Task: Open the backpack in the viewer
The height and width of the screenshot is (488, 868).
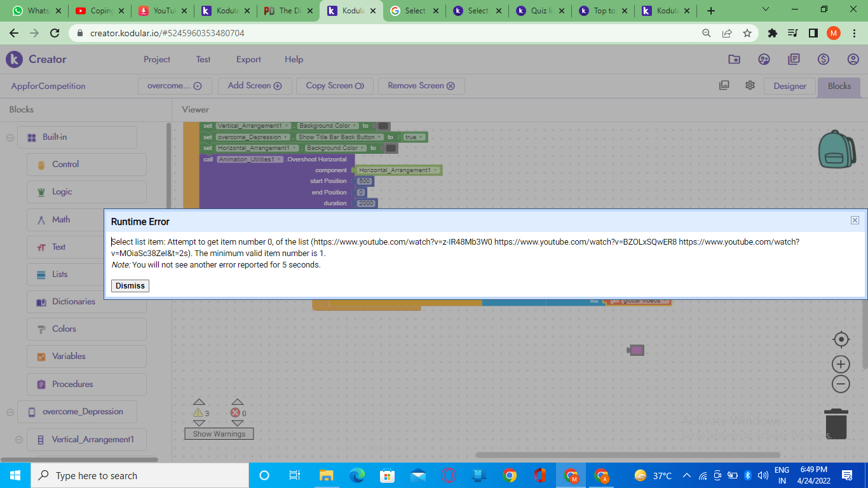Action: [837, 149]
